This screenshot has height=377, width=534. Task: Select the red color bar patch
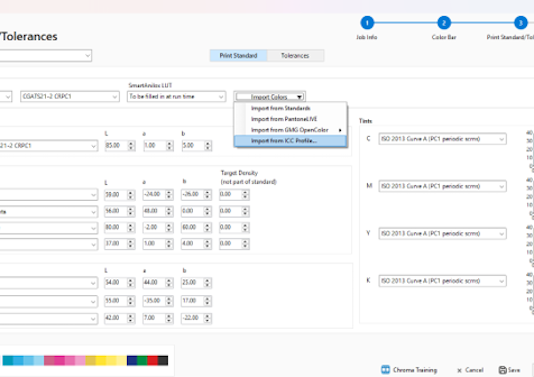pos(152,361)
